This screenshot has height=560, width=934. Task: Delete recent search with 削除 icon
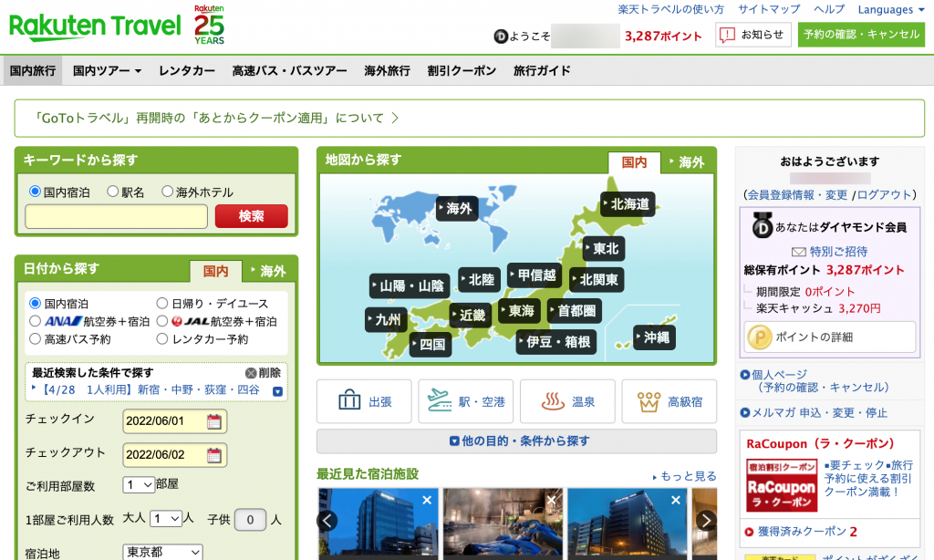251,373
